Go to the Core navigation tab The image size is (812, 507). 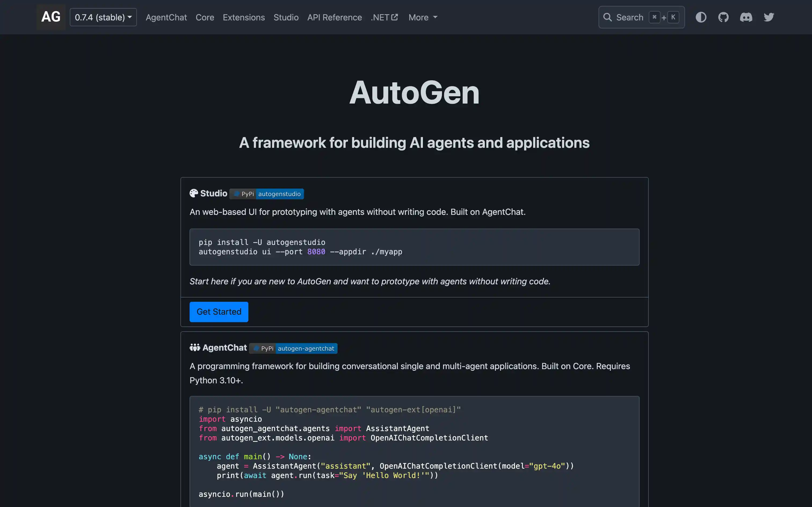205,17
